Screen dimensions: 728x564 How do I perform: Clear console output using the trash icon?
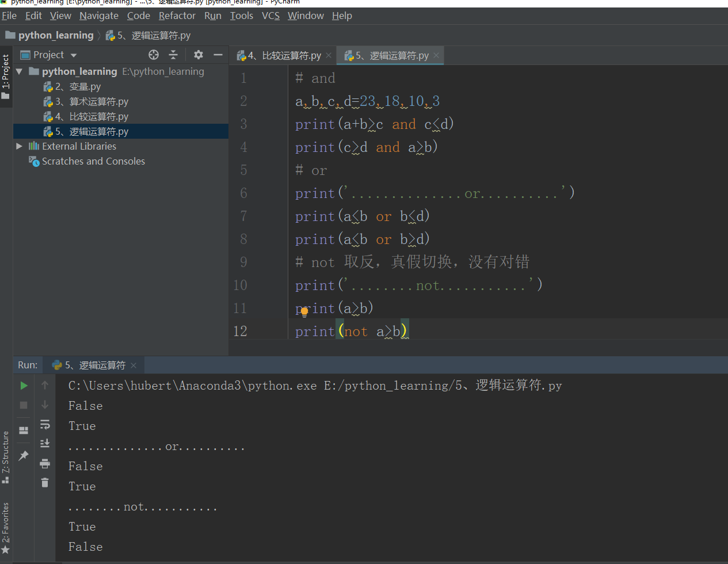pos(45,482)
